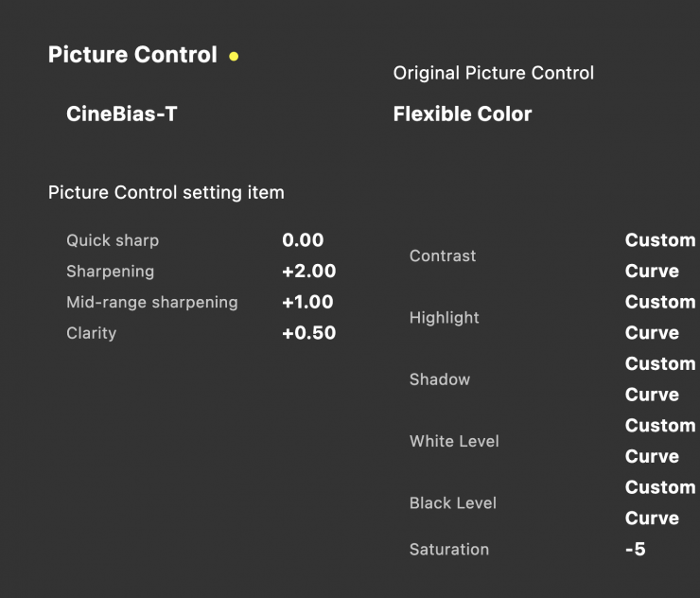Click the Highlight setting label
The image size is (700, 598).
(445, 318)
